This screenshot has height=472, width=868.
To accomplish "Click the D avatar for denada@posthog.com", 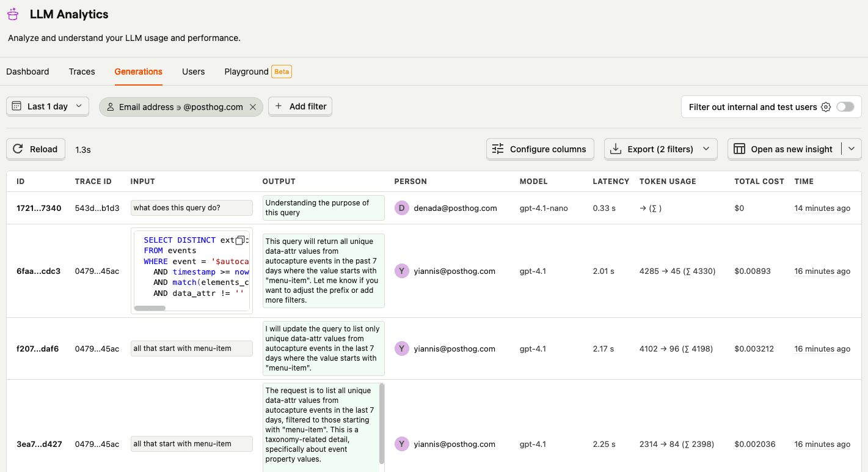I will point(401,208).
